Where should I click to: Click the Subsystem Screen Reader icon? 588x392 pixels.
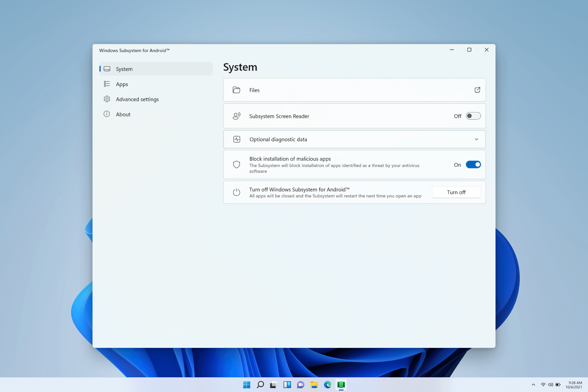click(236, 116)
